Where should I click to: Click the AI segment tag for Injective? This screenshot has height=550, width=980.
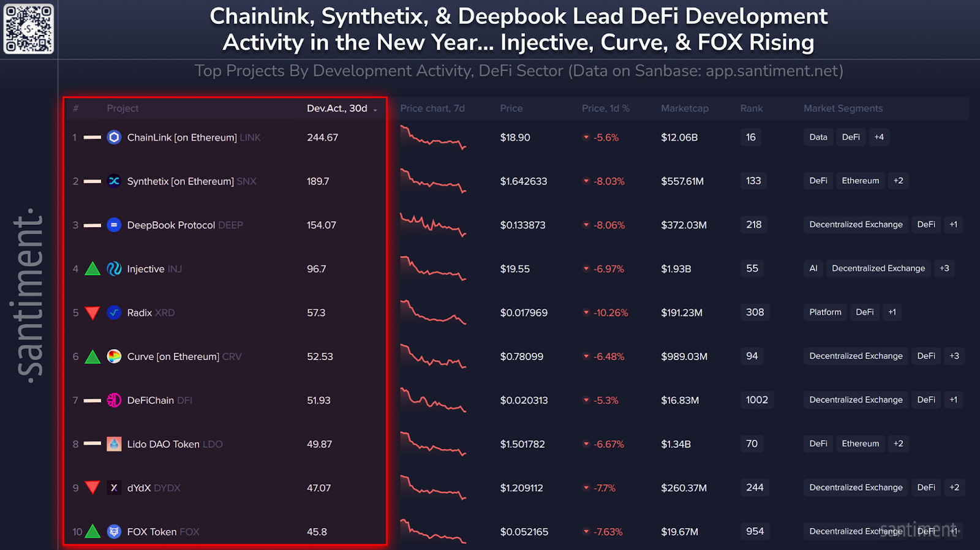[813, 268]
